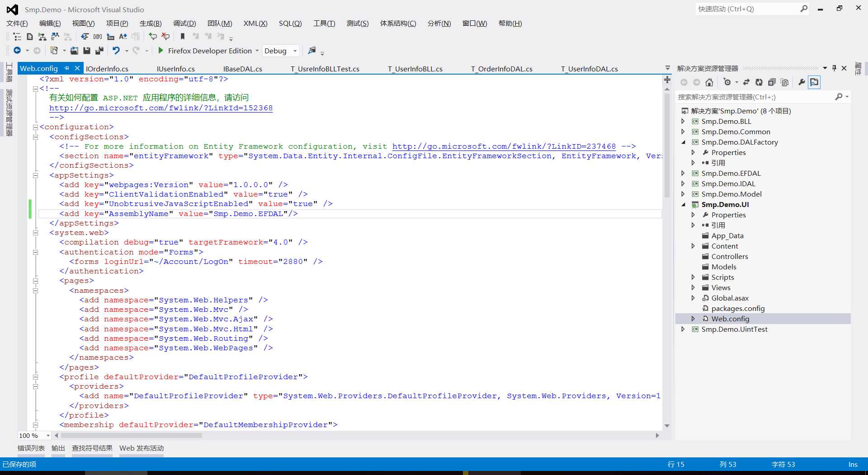Open the 工具(T) menu
This screenshot has width=868, height=475.
click(325, 24)
